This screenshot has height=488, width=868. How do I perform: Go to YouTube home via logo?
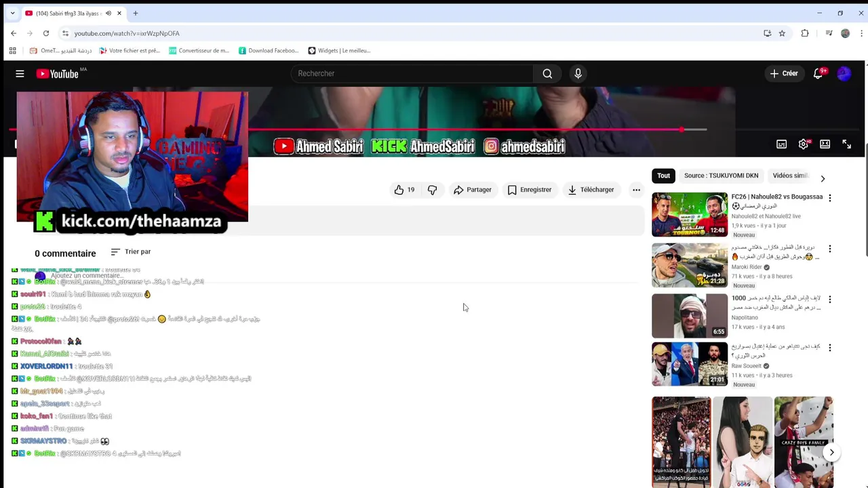[58, 73]
